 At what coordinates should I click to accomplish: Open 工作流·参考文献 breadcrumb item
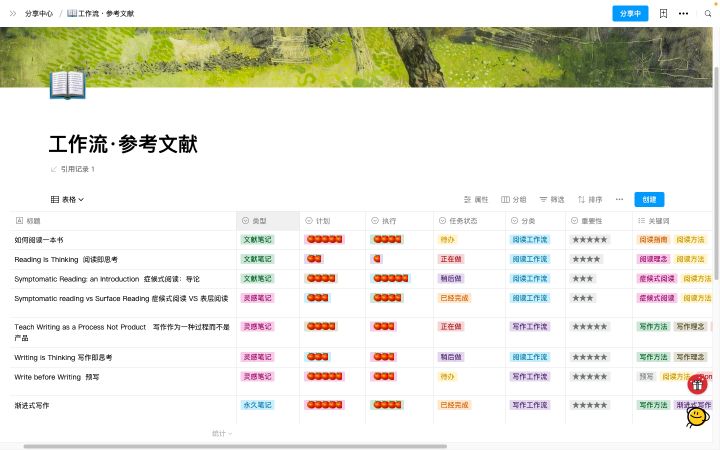[101, 13]
